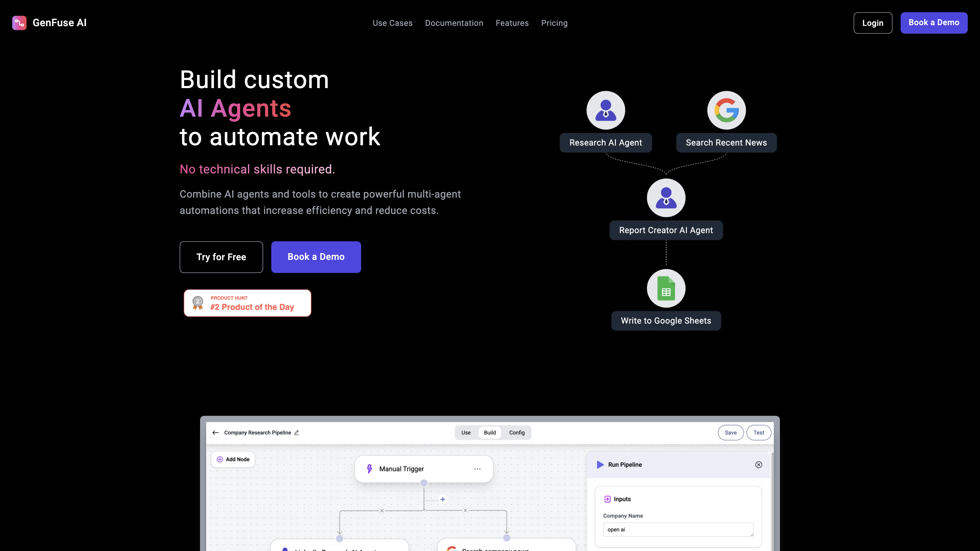Click the GenFuse AI logo icon
This screenshot has height=551, width=980.
19,23
